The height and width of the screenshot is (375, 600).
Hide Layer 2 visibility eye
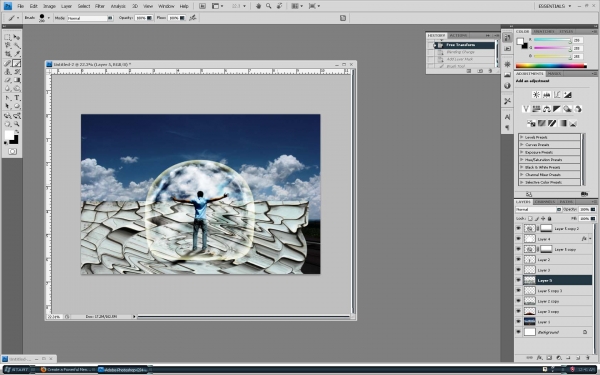(518, 259)
